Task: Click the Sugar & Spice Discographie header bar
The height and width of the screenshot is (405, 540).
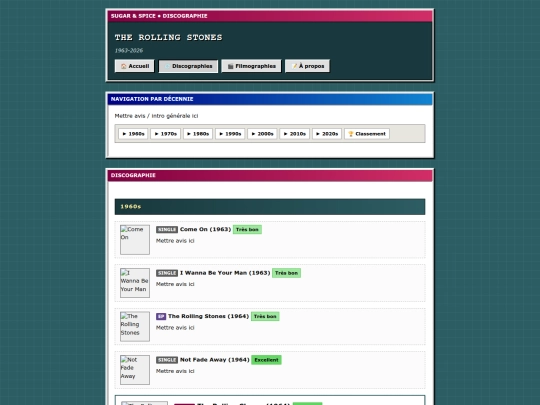Action: point(270,16)
